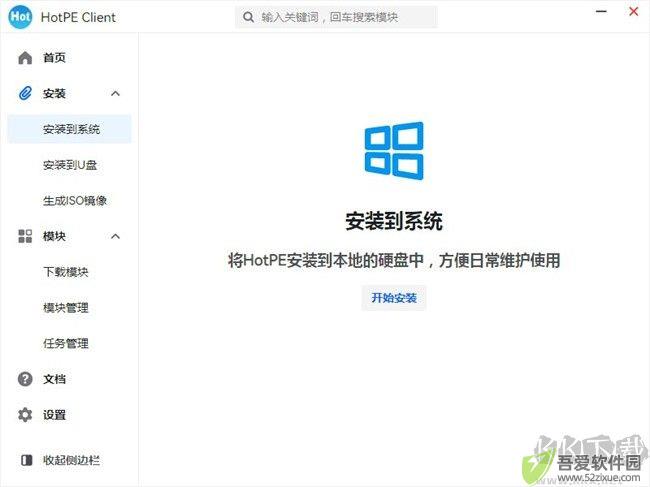This screenshot has height=487, width=650.
Task: Close the HotPE Client window
Action: (x=633, y=12)
